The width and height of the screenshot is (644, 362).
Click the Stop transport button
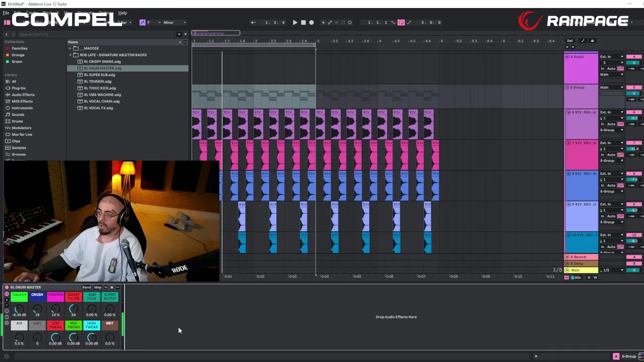303,23
